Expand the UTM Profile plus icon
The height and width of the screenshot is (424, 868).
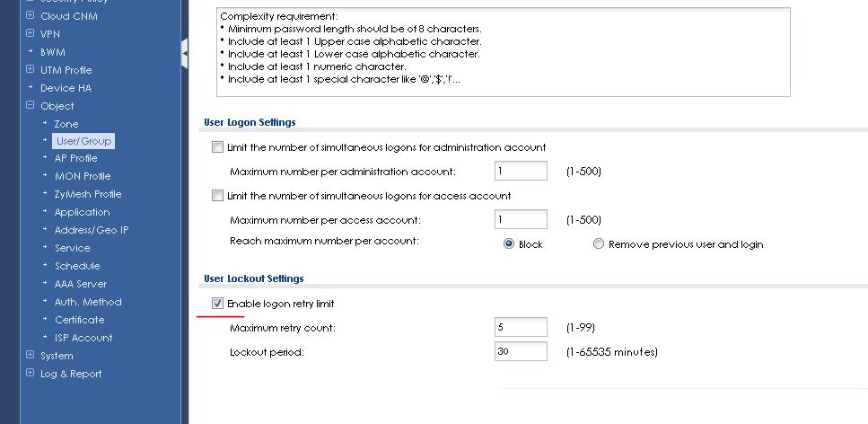coord(31,70)
